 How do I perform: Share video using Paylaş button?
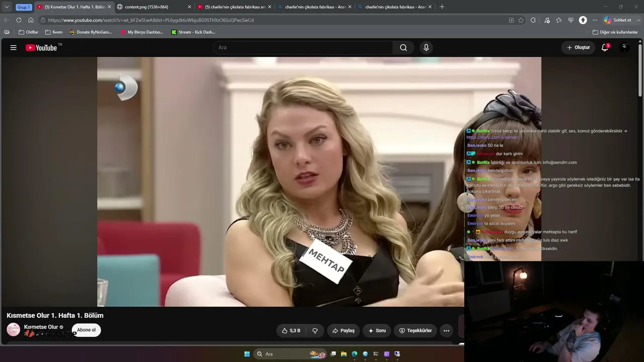(x=344, y=331)
